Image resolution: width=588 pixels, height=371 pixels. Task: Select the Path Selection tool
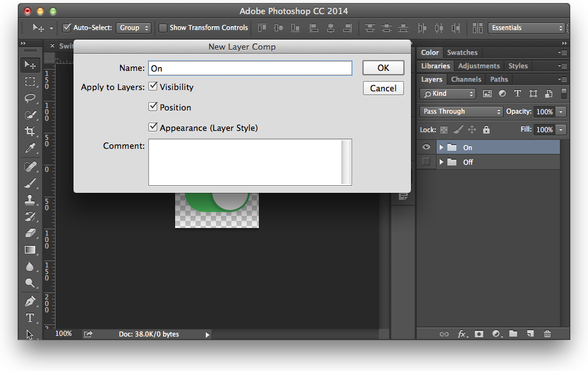coord(30,333)
